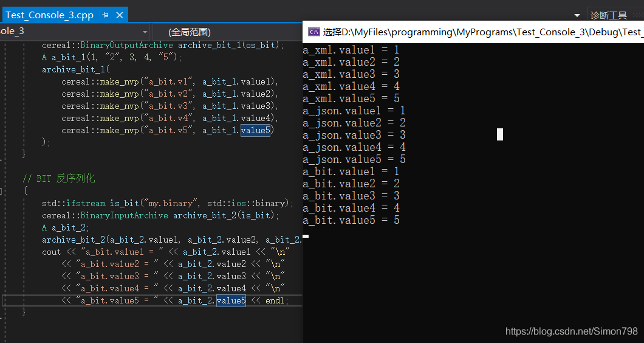
Task: Click console output 'a_xml.value4 = 4'
Action: (x=351, y=86)
